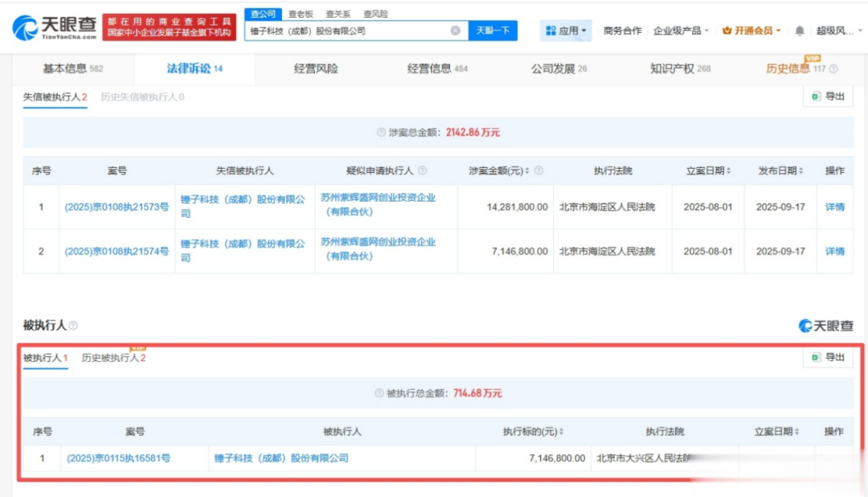Sort by 涉案金额 using its arrows
The height and width of the screenshot is (497, 868).
tap(527, 170)
